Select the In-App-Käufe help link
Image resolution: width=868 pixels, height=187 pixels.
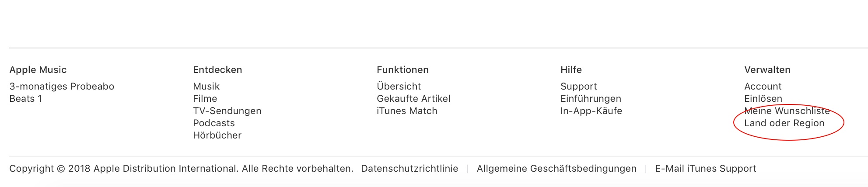[x=591, y=111]
